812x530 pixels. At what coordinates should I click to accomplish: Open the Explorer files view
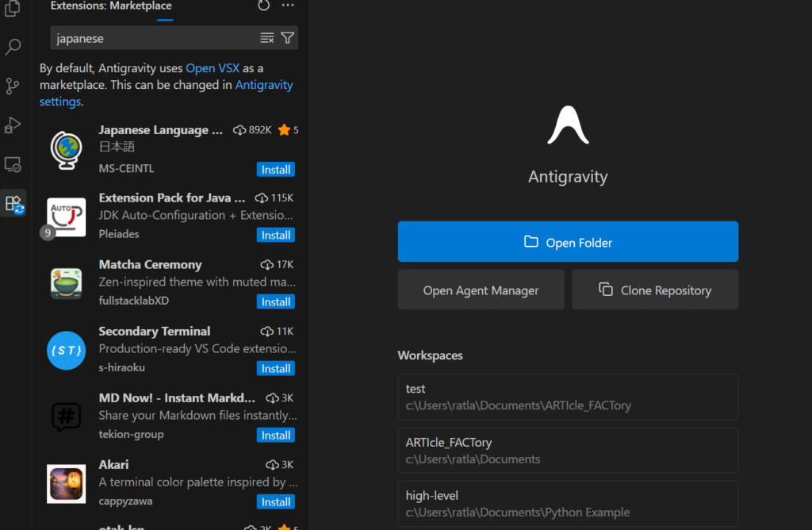pos(13,10)
